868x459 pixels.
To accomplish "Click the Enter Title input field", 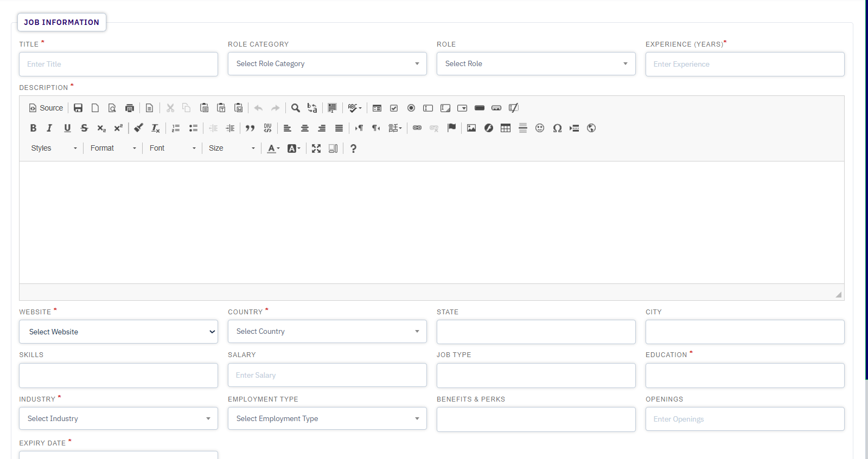I will (118, 64).
